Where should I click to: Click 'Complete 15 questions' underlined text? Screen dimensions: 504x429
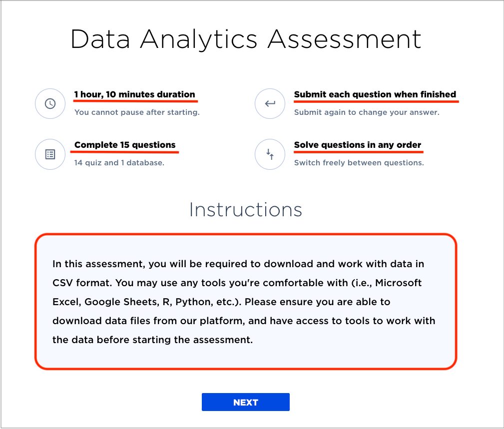coord(125,145)
